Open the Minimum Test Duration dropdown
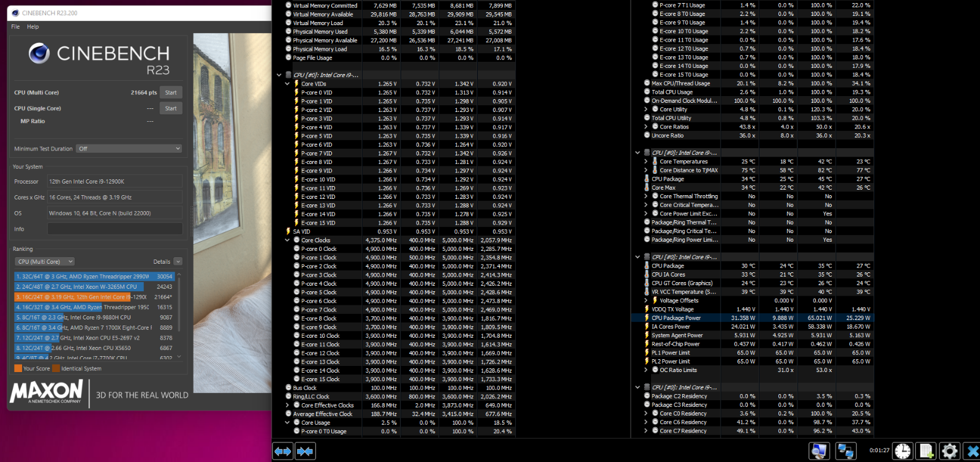 129,149
